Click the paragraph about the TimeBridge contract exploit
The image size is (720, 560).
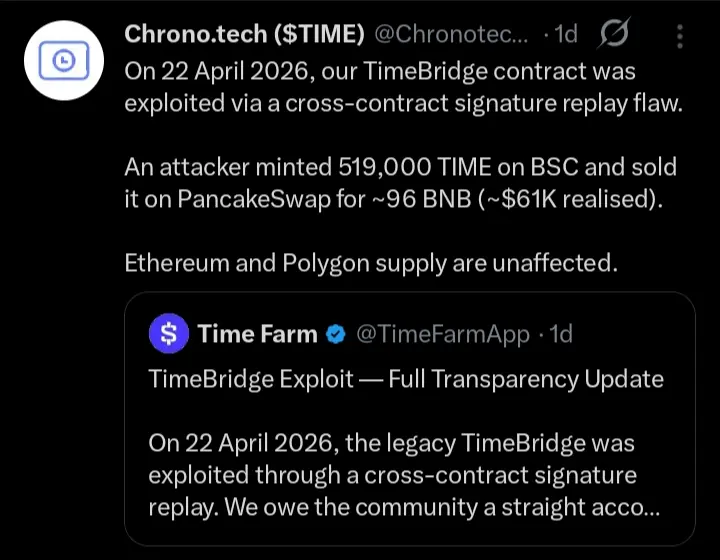(x=400, y=88)
